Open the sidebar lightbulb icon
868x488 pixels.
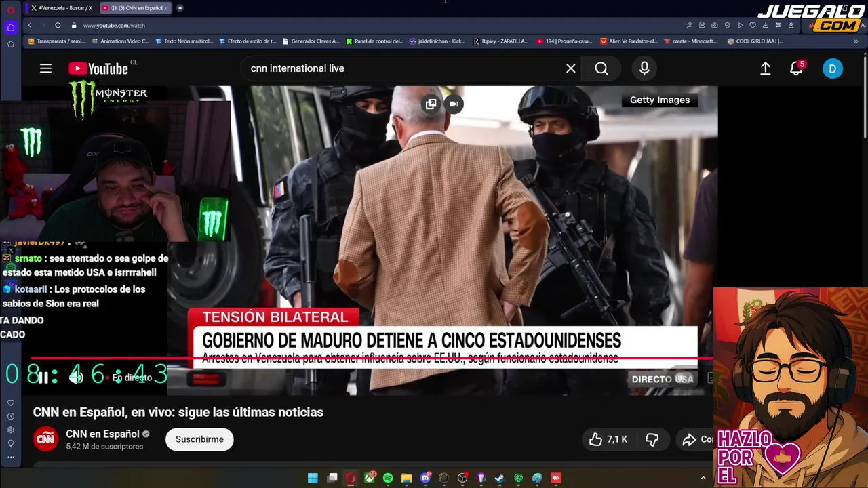[x=11, y=443]
